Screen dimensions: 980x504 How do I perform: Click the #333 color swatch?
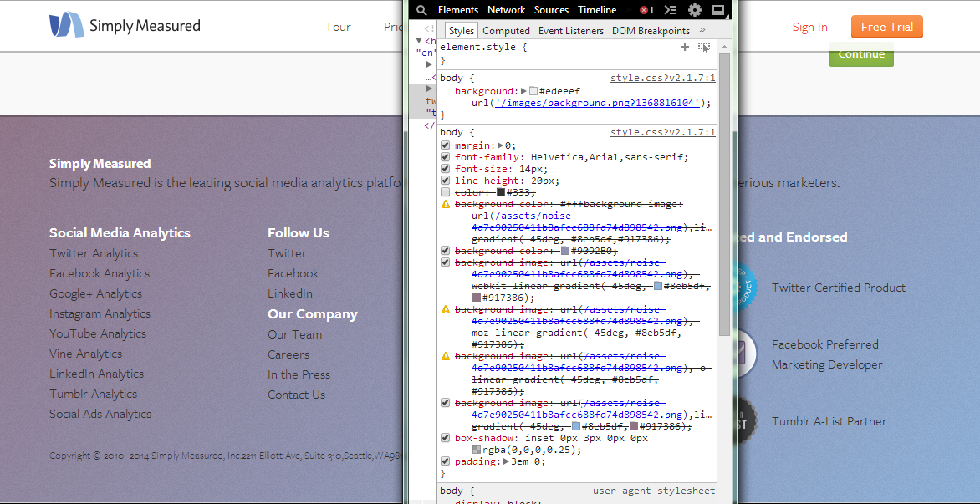point(501,192)
